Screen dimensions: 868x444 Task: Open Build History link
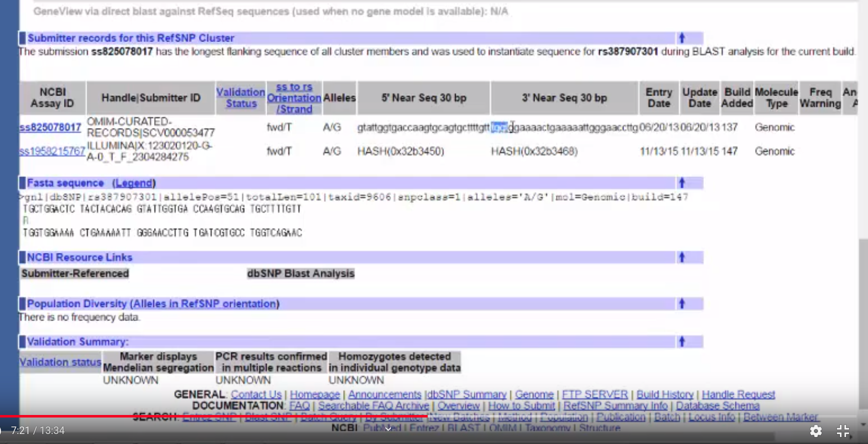665,394
